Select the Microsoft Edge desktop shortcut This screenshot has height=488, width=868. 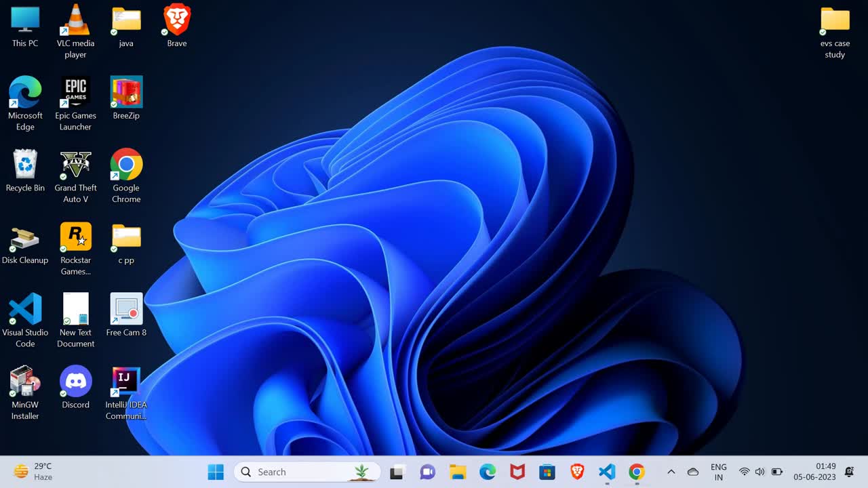[25, 104]
